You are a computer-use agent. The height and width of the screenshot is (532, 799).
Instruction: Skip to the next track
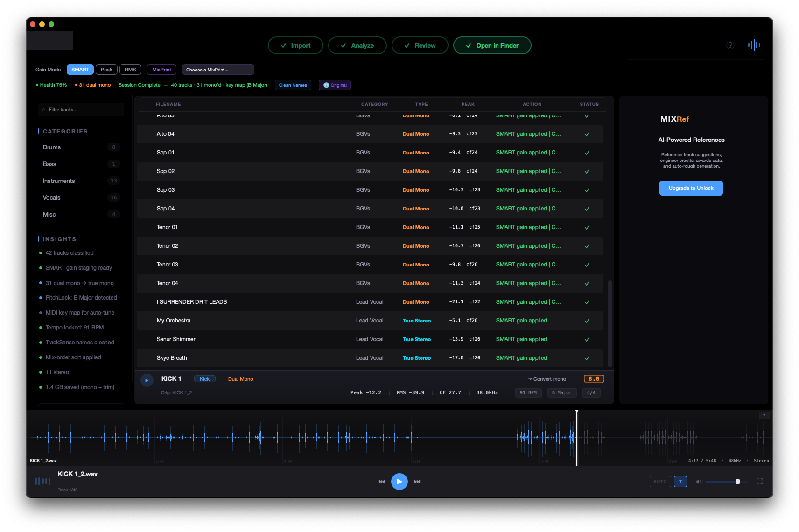pos(417,482)
